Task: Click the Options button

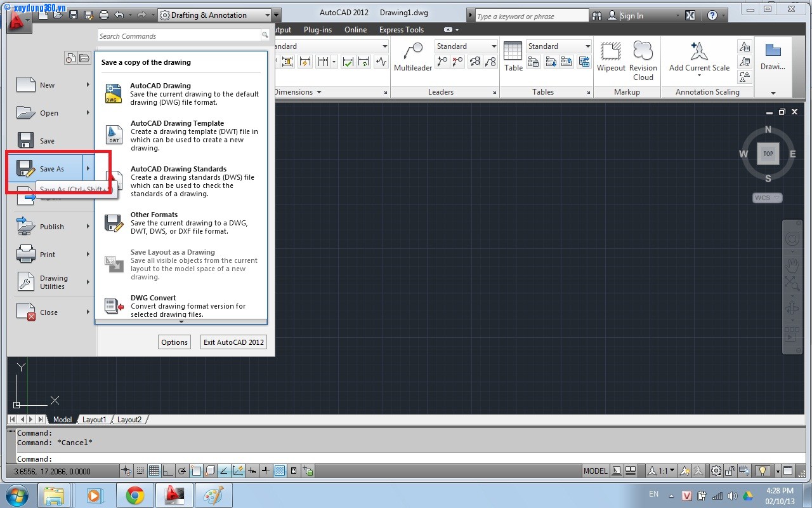Action: click(x=174, y=342)
